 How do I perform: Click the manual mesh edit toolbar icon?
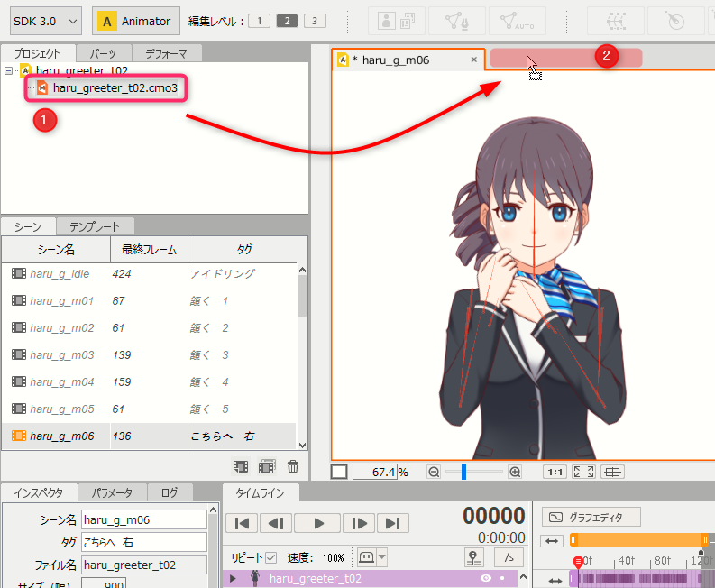pos(457,21)
